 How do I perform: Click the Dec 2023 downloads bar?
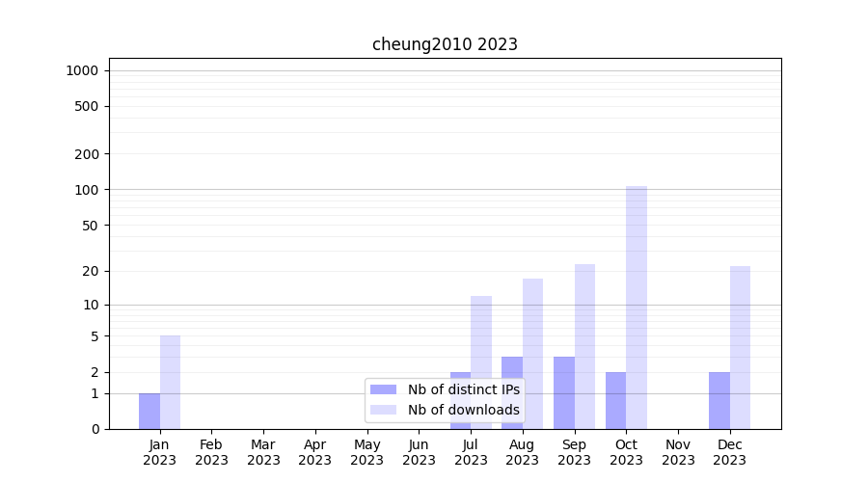(740, 347)
